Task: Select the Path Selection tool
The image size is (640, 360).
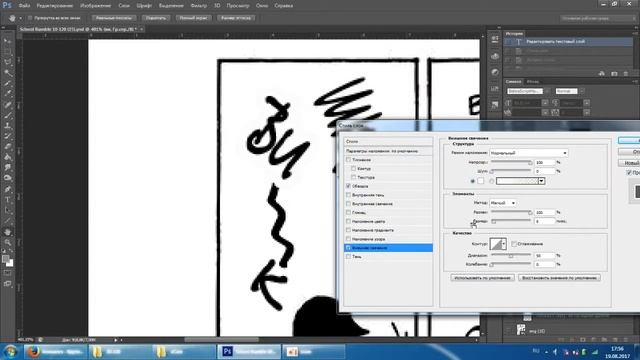Action: pyautogui.click(x=7, y=210)
